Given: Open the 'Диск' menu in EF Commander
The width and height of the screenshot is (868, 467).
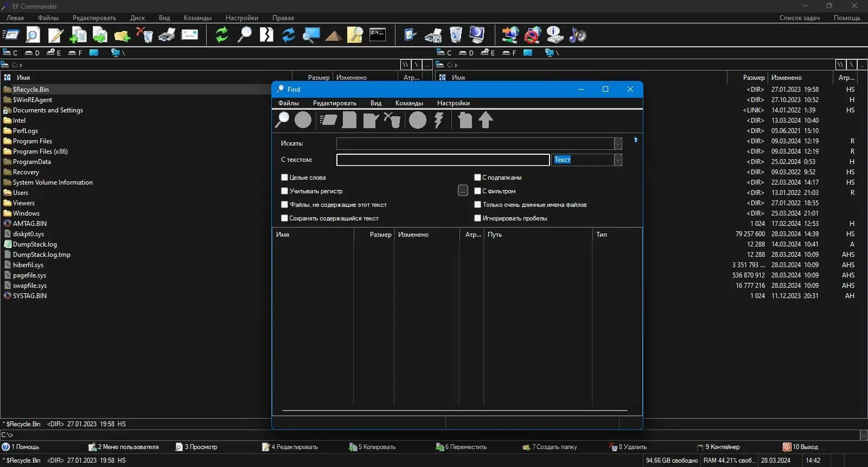Looking at the screenshot, I should click(137, 18).
